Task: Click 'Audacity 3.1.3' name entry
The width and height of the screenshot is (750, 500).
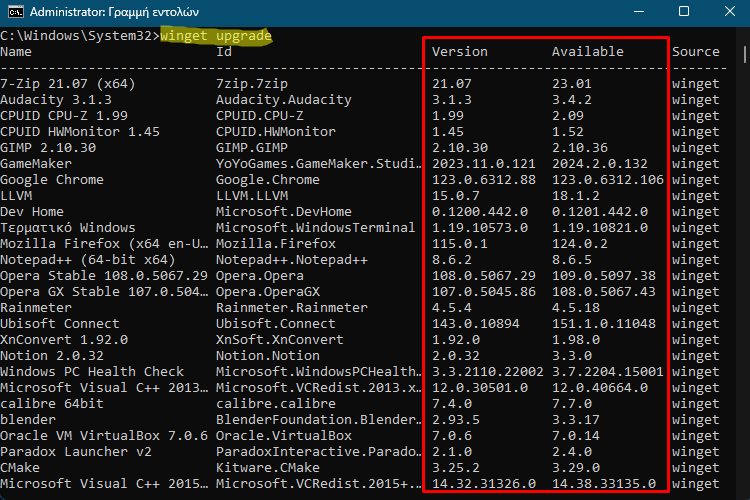Action: pos(56,100)
